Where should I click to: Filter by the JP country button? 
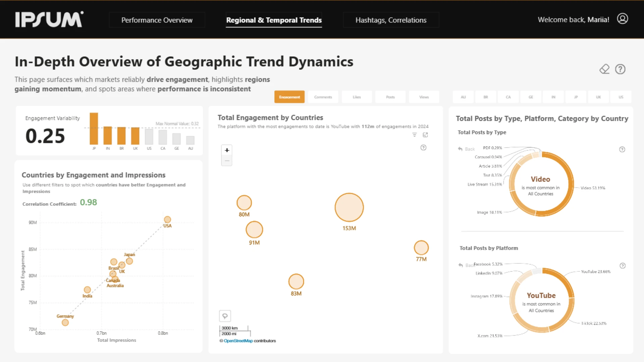click(576, 97)
